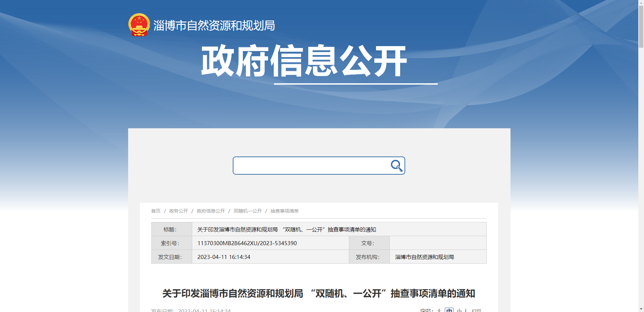Navigate to 政府信息公开 via breadcrumb

pyautogui.click(x=211, y=211)
